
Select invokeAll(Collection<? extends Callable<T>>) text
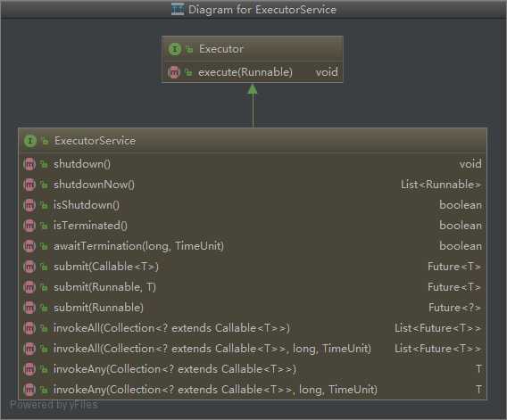click(x=171, y=328)
